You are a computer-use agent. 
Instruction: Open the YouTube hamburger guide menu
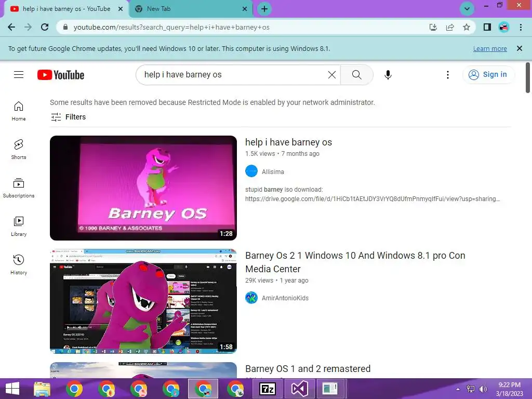(x=19, y=75)
